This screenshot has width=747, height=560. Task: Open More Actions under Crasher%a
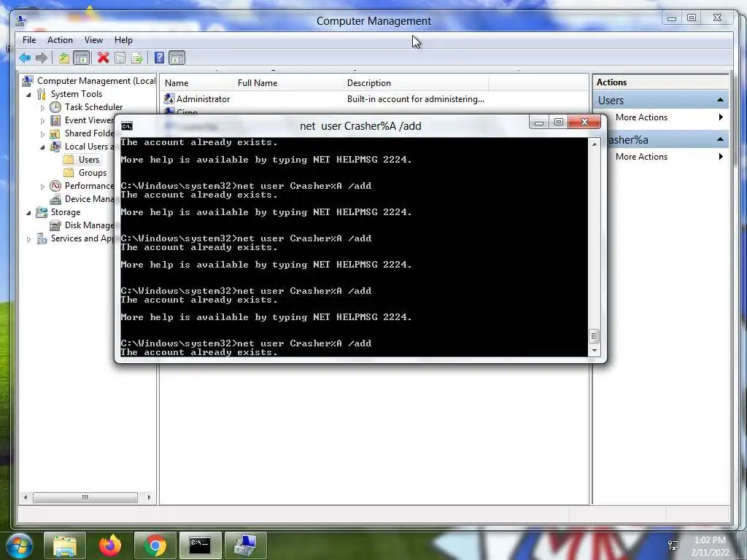(641, 157)
